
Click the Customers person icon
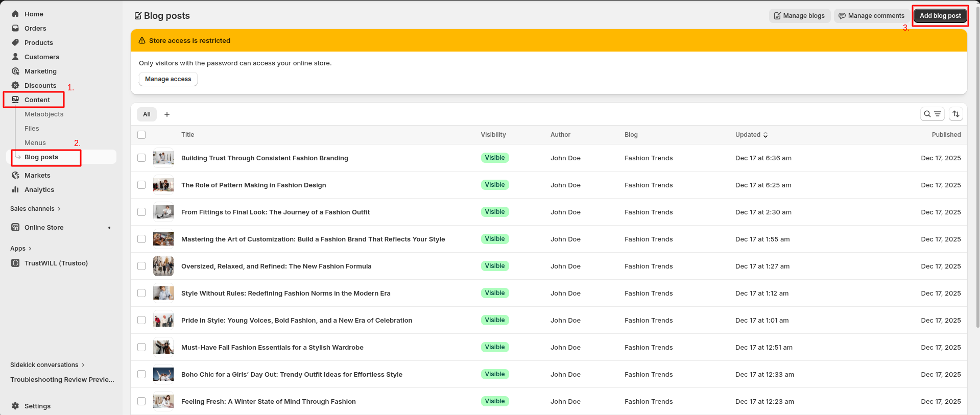(15, 57)
